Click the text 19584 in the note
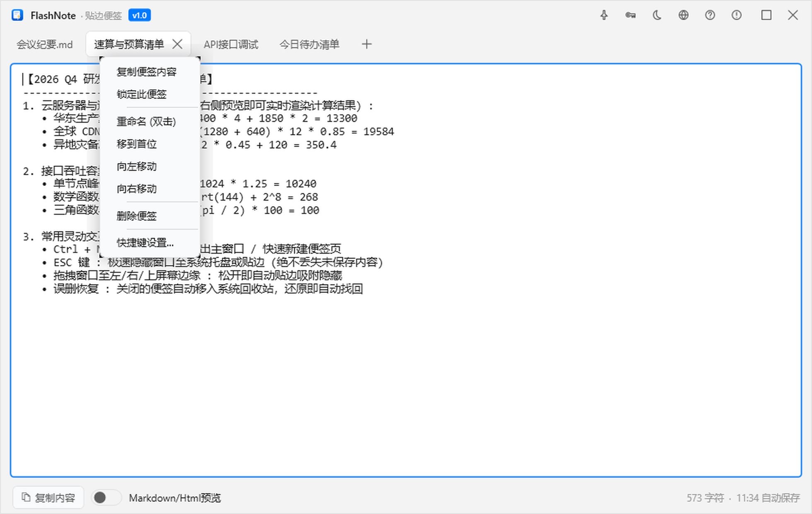The width and height of the screenshot is (812, 514). 379,132
